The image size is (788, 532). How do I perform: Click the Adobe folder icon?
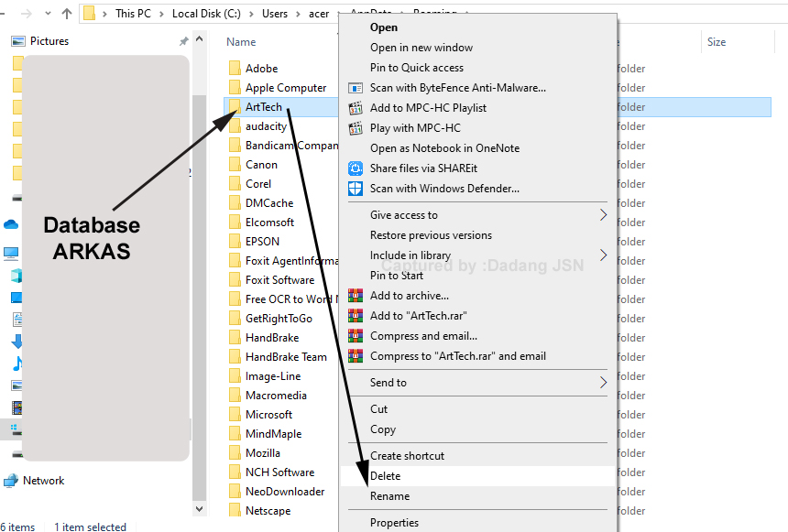[x=235, y=68]
